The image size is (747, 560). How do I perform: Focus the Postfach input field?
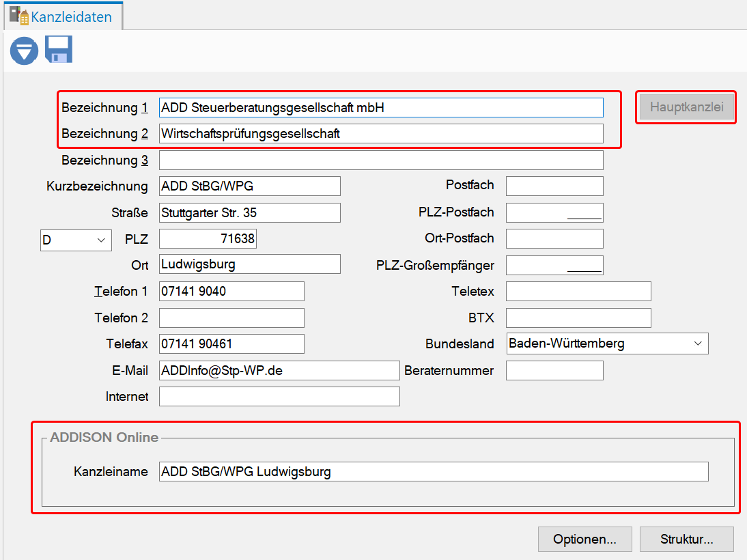tap(554, 186)
